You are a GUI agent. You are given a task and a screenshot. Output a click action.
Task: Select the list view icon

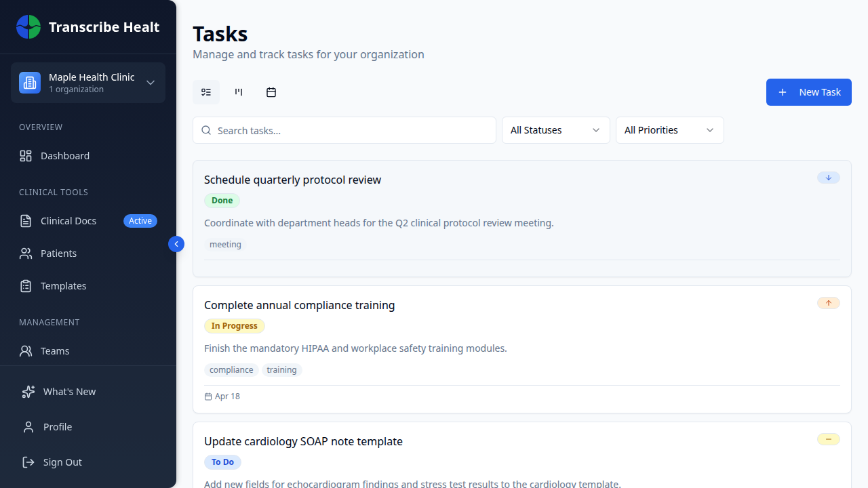tap(206, 92)
